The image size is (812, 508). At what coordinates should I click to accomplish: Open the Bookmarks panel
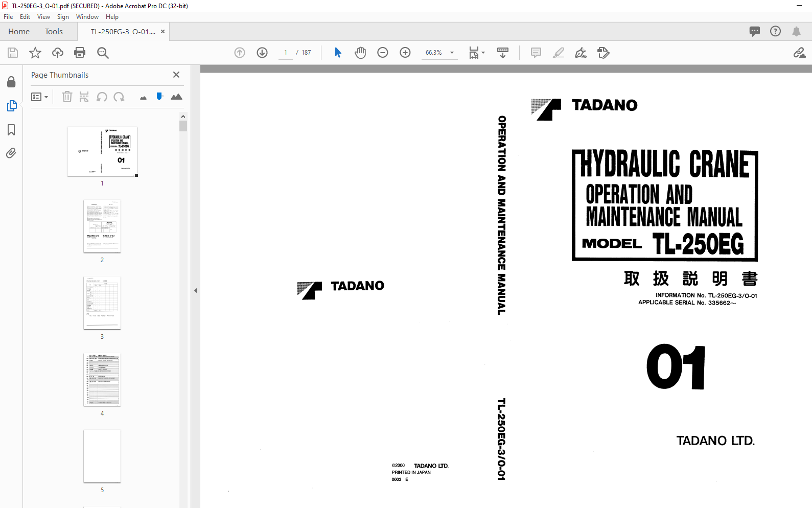tap(11, 130)
